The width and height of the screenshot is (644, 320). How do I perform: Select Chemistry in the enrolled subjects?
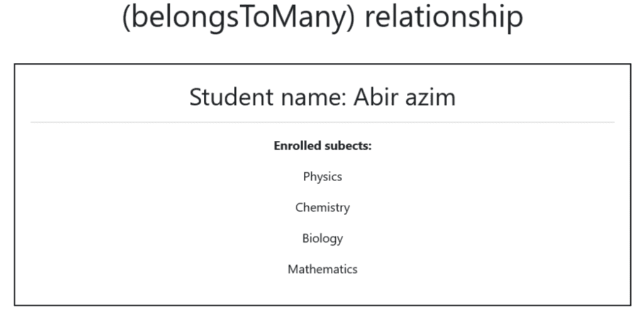[x=322, y=207]
